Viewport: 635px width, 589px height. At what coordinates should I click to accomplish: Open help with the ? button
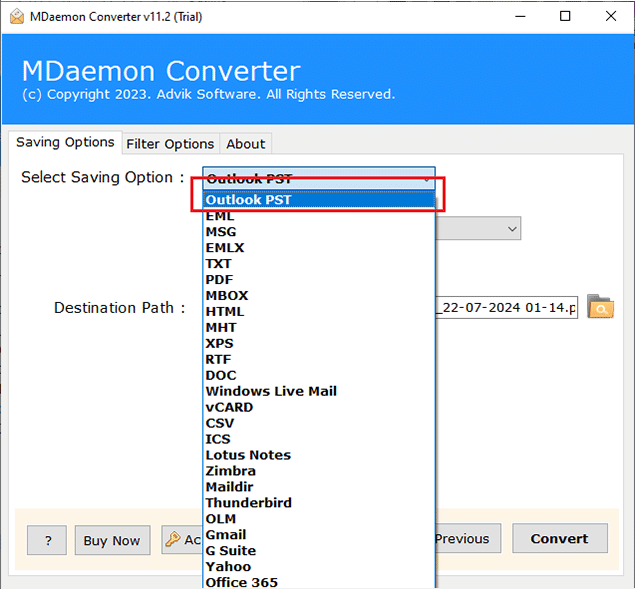pyautogui.click(x=47, y=540)
